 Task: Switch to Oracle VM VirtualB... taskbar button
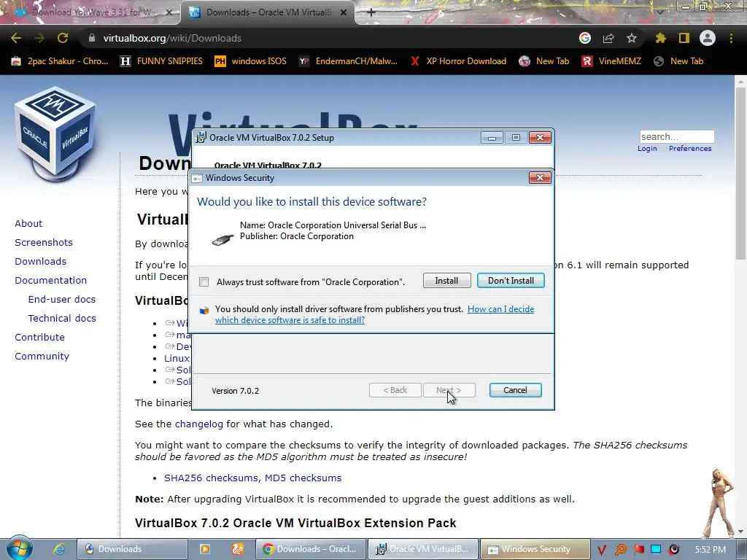(x=423, y=549)
